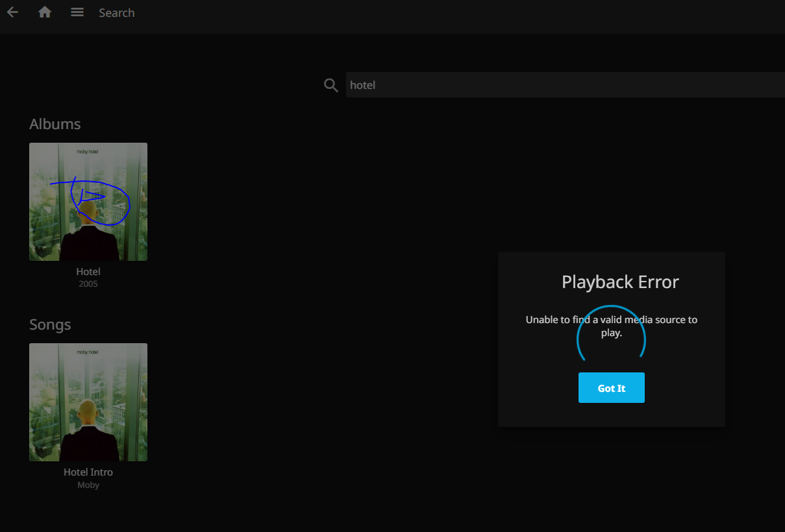The height and width of the screenshot is (532, 785).
Task: Go back using the left arrow icon
Action: 12,12
